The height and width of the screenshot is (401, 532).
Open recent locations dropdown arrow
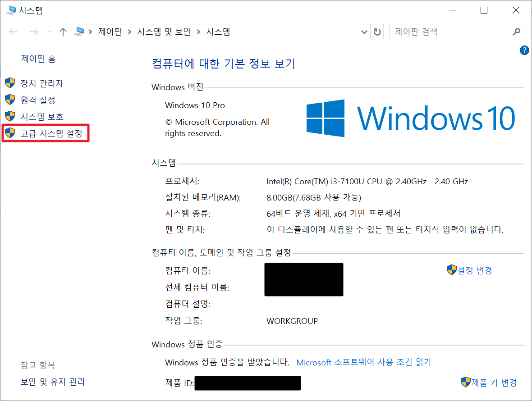pos(50,32)
